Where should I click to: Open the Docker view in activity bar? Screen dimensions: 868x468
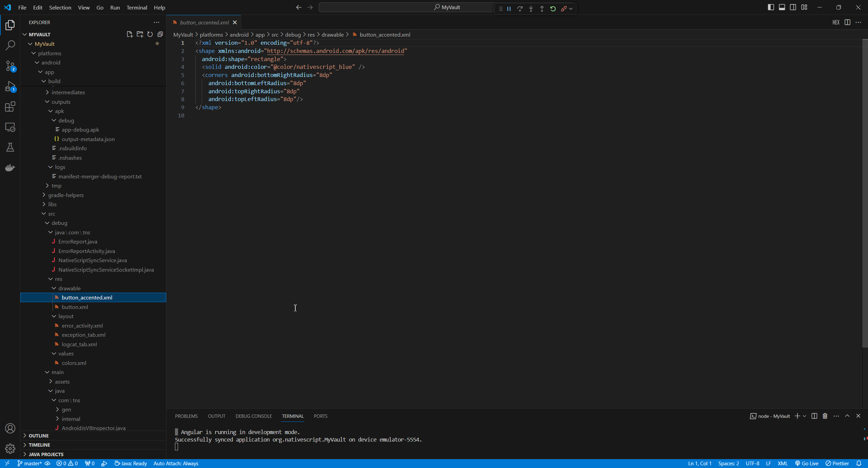coord(10,168)
